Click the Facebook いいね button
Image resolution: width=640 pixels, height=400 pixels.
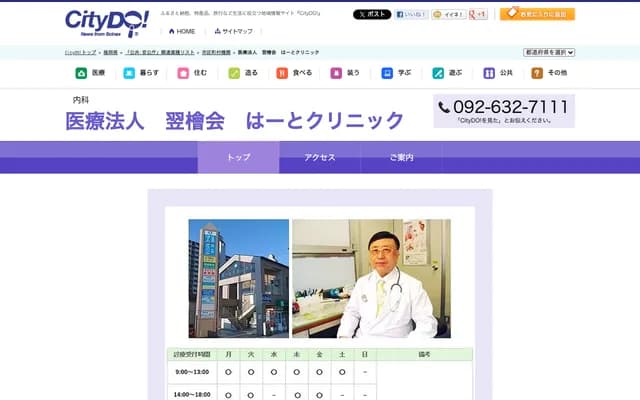click(x=411, y=14)
